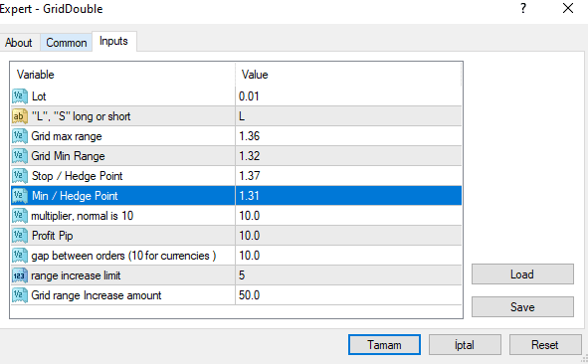Select the Stop / Hedge Point variable name
This screenshot has width=588, height=364.
(78, 176)
